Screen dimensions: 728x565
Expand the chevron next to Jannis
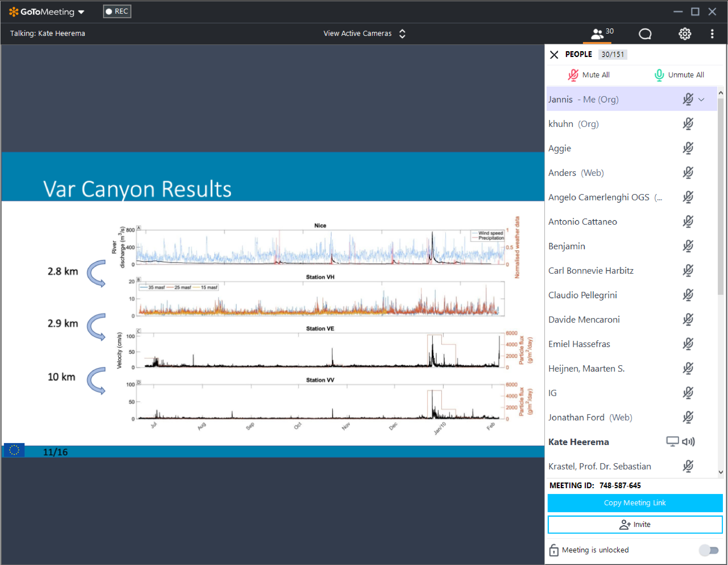[701, 99]
